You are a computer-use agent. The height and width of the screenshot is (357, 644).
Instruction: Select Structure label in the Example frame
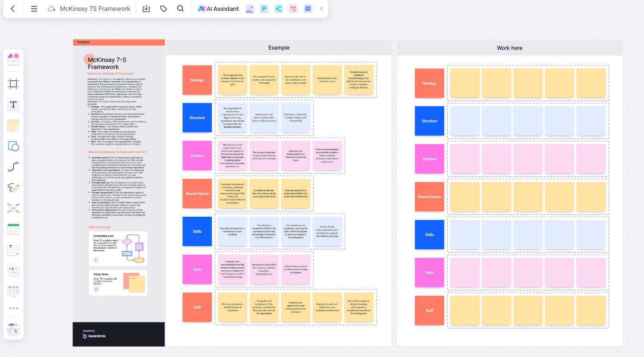197,118
